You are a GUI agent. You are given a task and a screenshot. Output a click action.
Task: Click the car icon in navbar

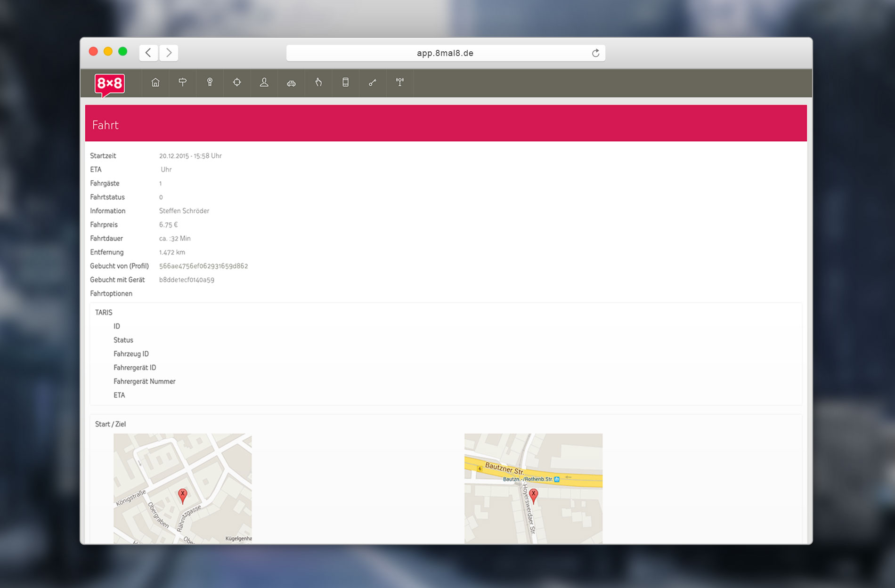[x=291, y=83]
